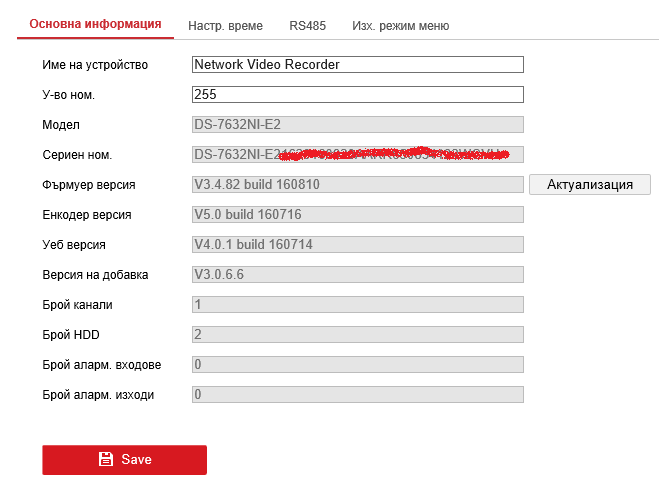Screen dimensions: 659x485
Task: Click the floppy disk icon on Save
Action: (x=106, y=459)
